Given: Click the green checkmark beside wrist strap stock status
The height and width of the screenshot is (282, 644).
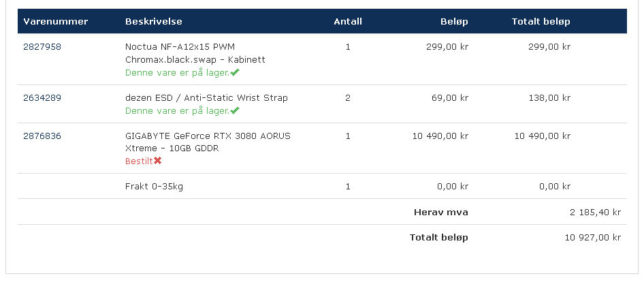Looking at the screenshot, I should coord(234,110).
